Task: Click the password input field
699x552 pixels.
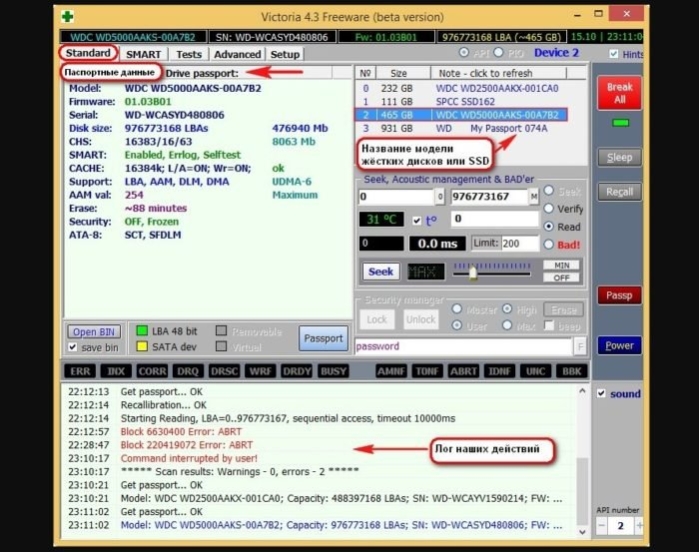Action: [x=463, y=346]
